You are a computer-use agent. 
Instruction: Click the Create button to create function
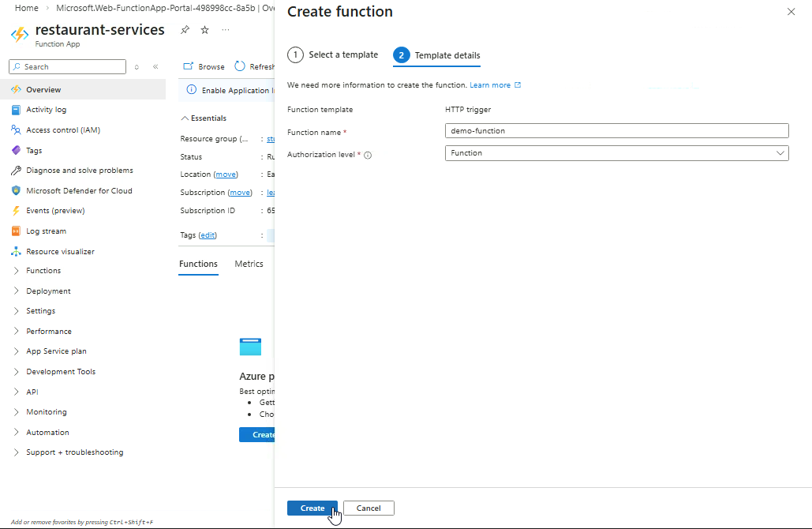(312, 508)
